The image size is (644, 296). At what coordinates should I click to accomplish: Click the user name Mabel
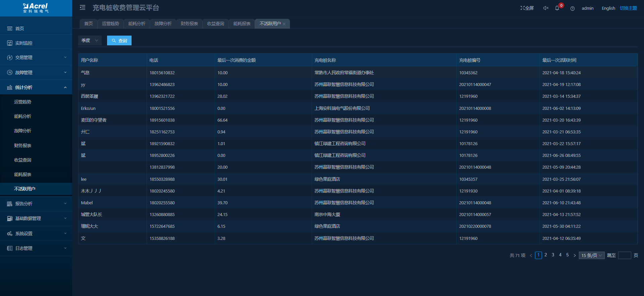tap(87, 203)
